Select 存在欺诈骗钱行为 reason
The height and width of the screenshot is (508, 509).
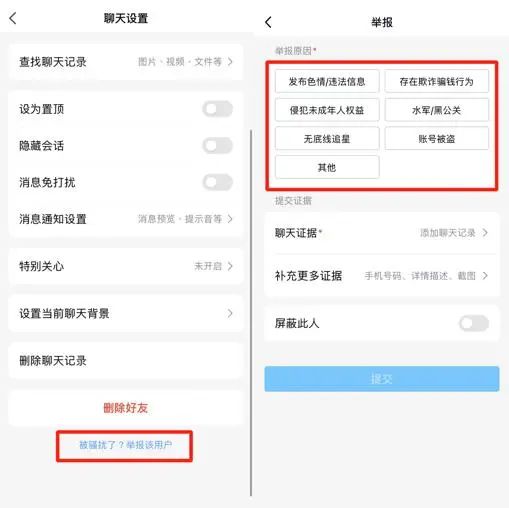(x=437, y=81)
